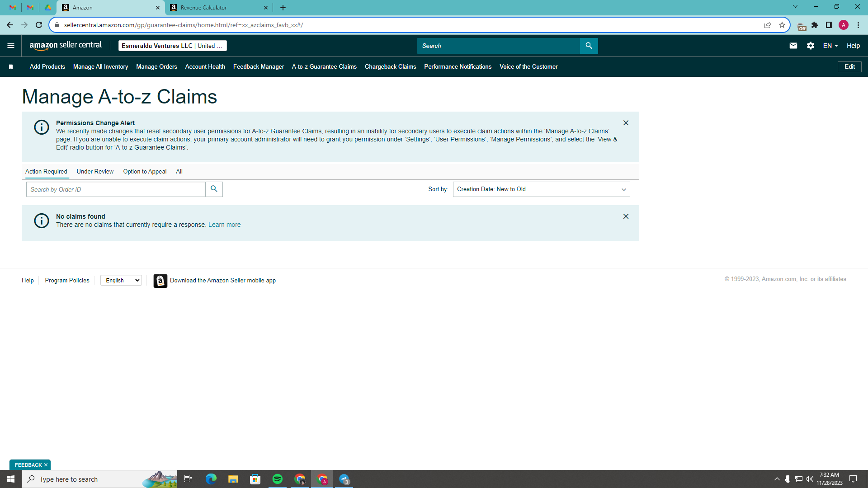This screenshot has width=868, height=488.
Task: Click the bookmark icon in the favorites bar
Action: pos(11,67)
